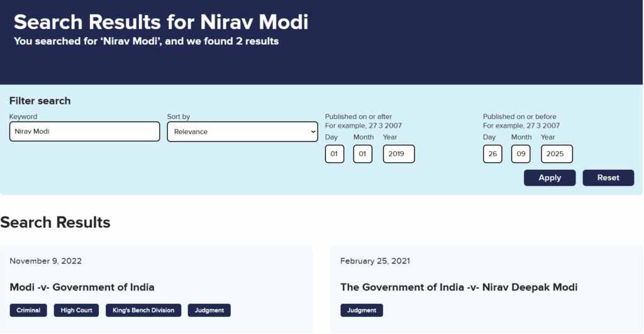This screenshot has width=644, height=334.
Task: Click the November 9, 2022 date text
Action: pyautogui.click(x=46, y=261)
